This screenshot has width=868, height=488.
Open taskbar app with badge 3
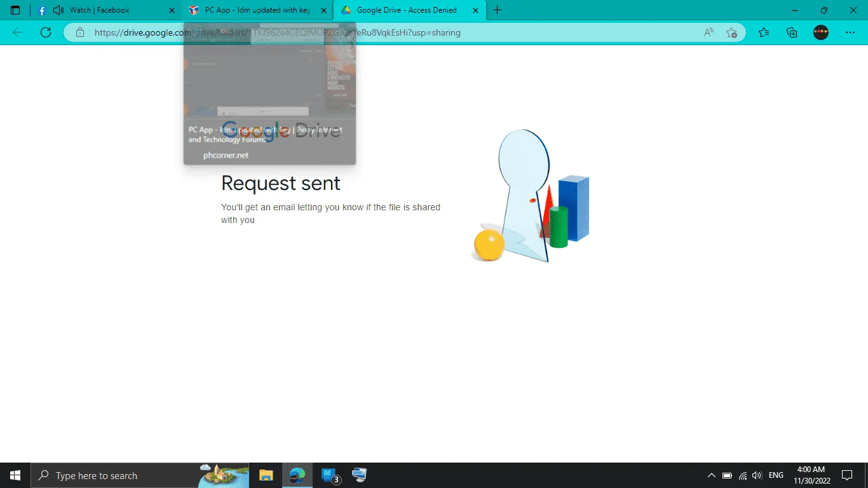[329, 475]
